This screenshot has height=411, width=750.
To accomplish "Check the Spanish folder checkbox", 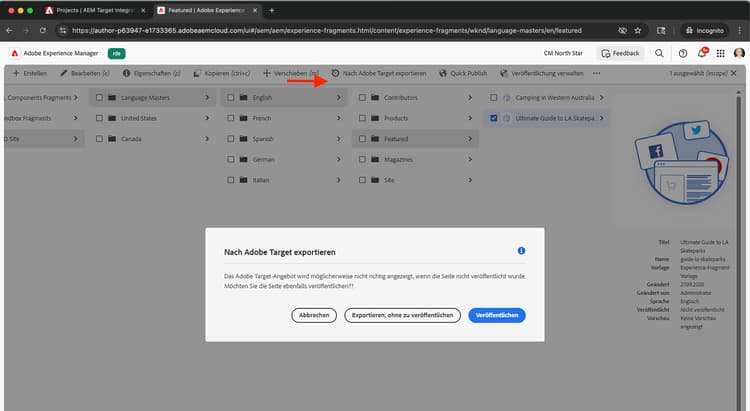I will point(231,139).
